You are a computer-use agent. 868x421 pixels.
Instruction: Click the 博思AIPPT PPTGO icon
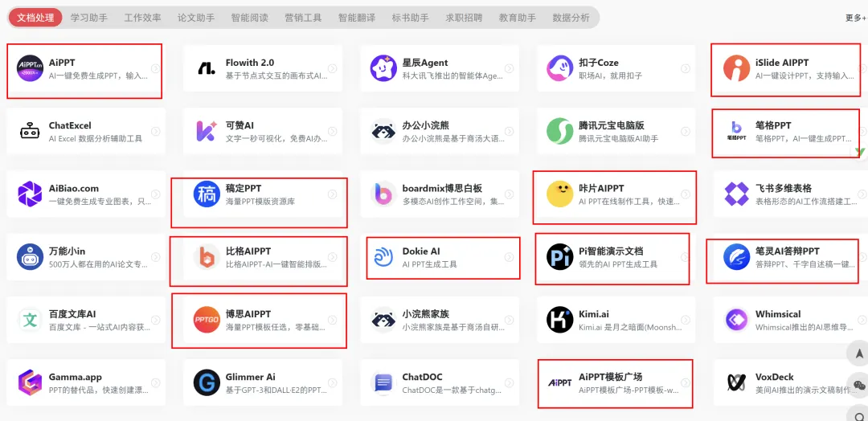click(207, 320)
